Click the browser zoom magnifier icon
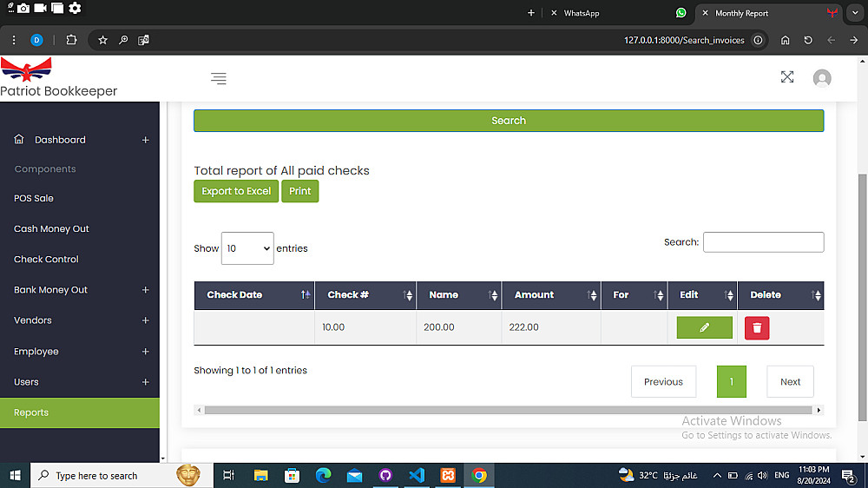The width and height of the screenshot is (868, 488). 123,40
